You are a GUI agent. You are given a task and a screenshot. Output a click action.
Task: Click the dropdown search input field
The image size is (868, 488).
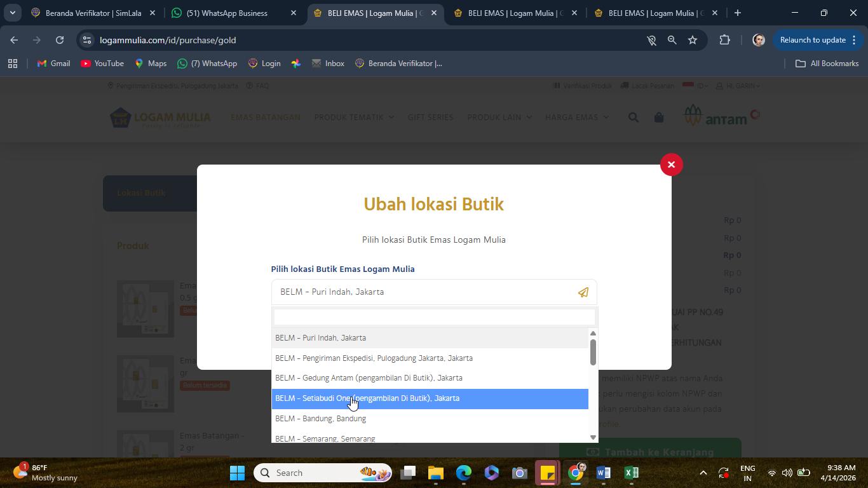(x=434, y=317)
